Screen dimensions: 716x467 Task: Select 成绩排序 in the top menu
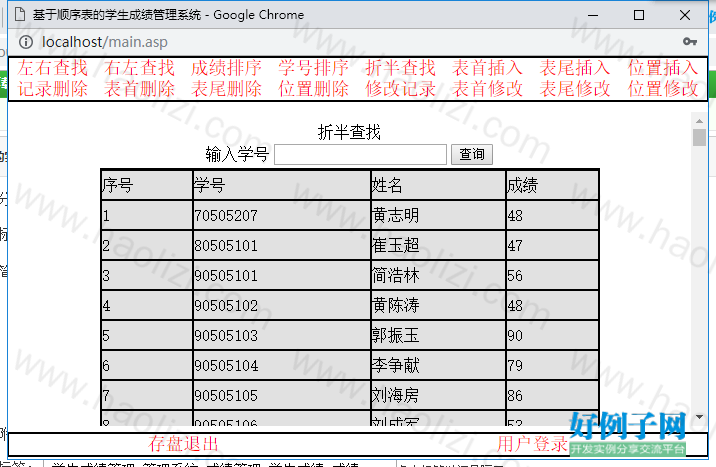coord(226,68)
